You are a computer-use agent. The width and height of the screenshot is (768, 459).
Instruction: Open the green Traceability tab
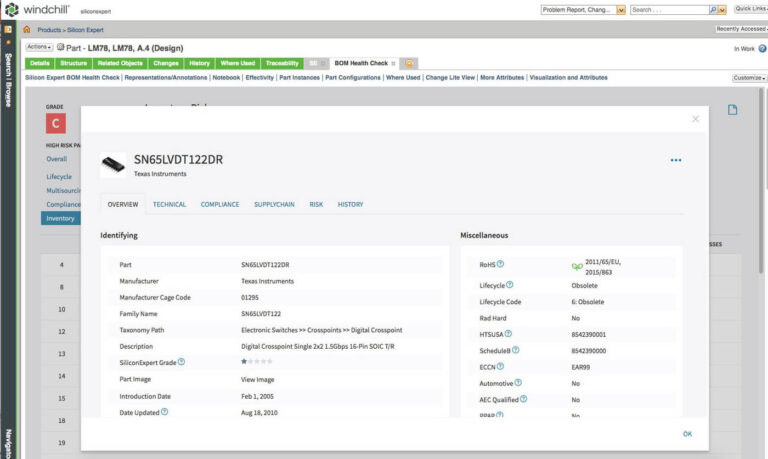282,63
